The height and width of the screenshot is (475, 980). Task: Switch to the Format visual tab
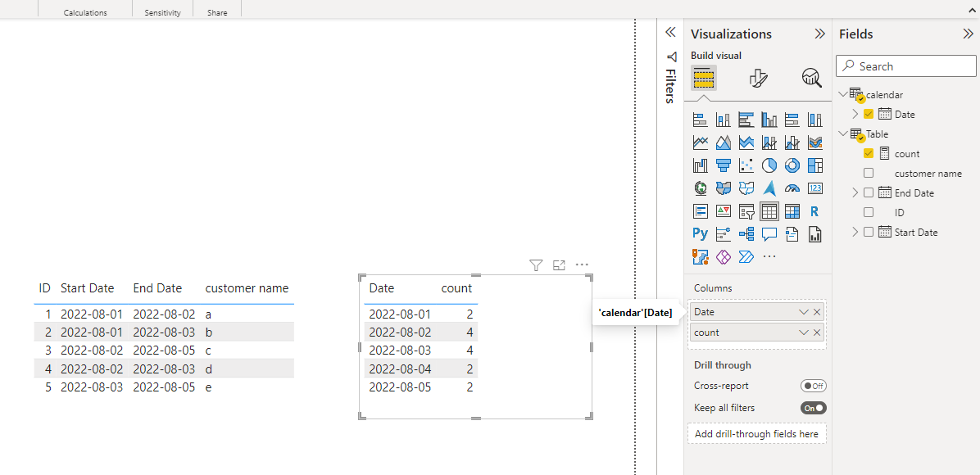pyautogui.click(x=758, y=79)
